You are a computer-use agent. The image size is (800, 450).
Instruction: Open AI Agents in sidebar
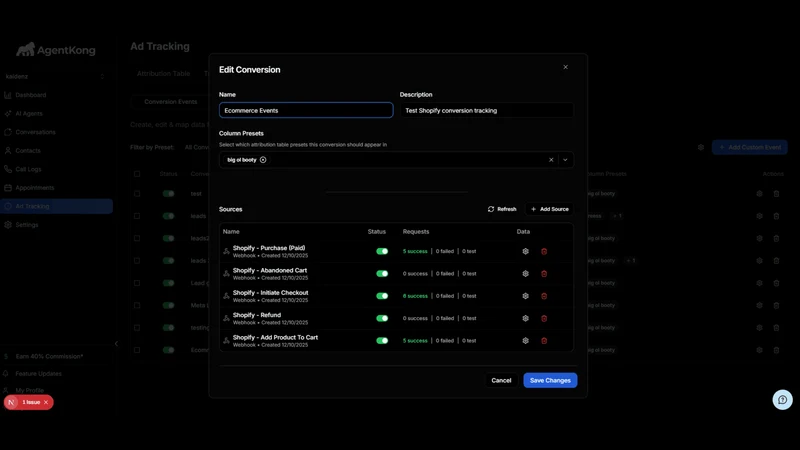[29, 113]
